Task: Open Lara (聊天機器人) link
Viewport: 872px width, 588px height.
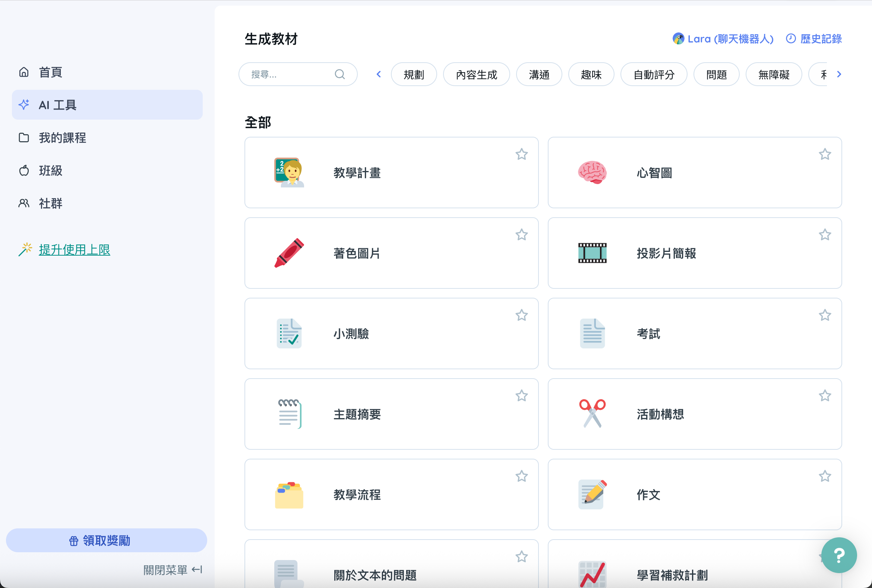Action: [723, 39]
